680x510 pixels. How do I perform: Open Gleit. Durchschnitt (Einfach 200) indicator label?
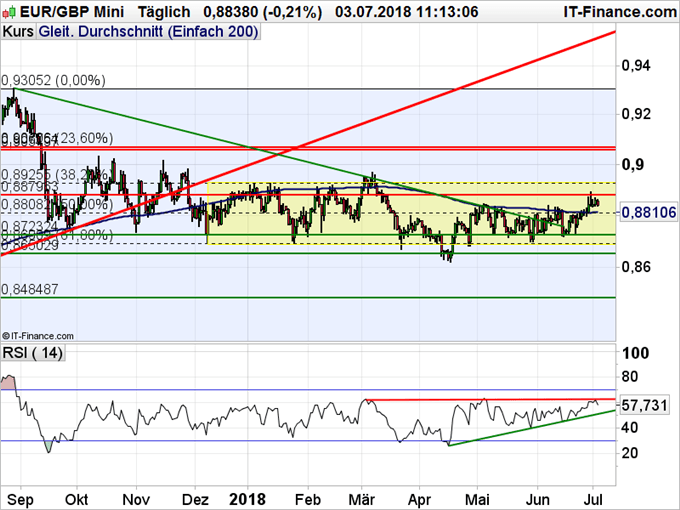pyautogui.click(x=148, y=32)
